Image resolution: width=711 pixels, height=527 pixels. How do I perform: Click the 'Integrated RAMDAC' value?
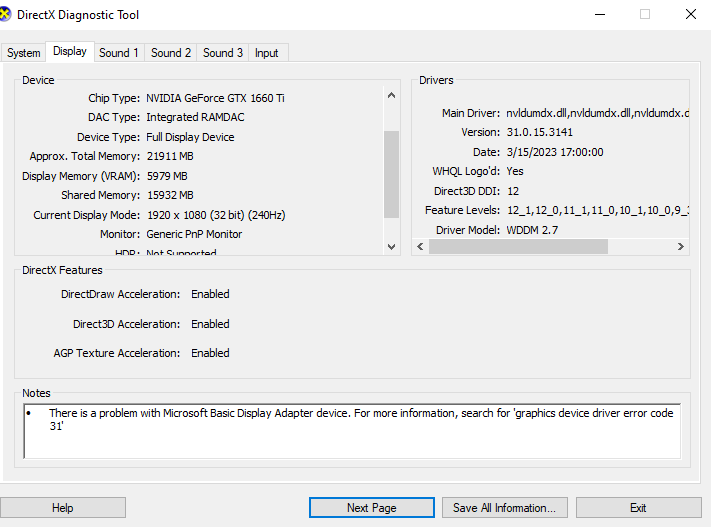pyautogui.click(x=195, y=117)
